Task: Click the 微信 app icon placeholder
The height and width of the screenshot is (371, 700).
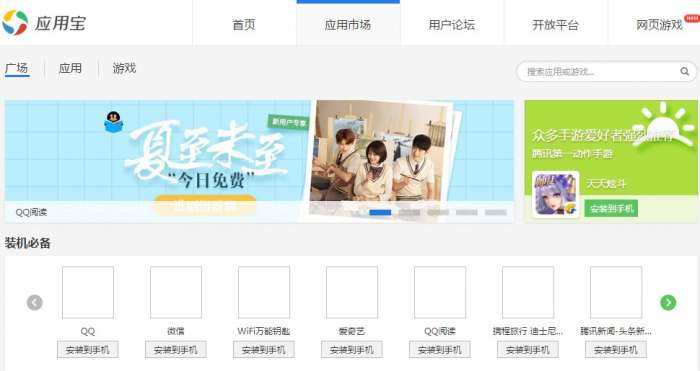Action: point(176,292)
